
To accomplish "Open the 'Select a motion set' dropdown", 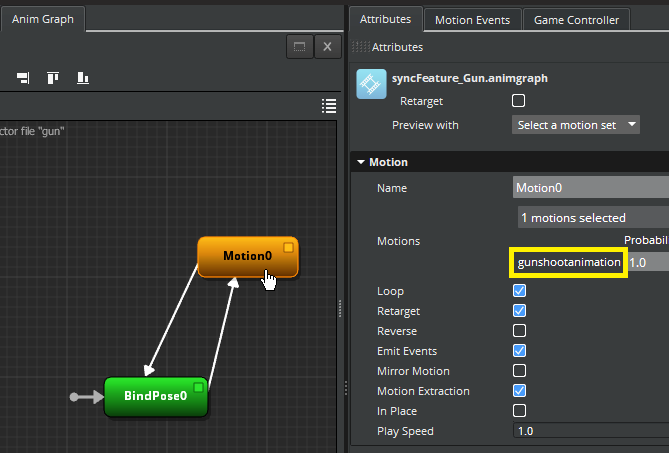I will click(x=577, y=125).
